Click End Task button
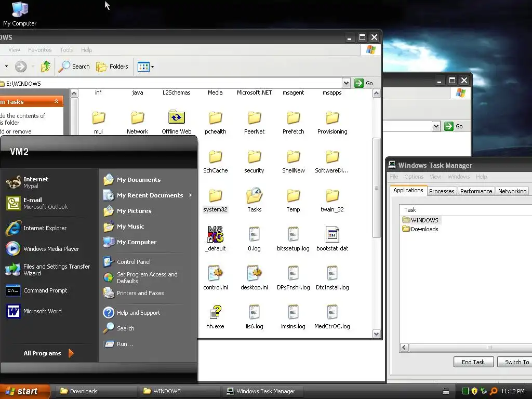Viewport: 532px width, 399px height. (473, 362)
